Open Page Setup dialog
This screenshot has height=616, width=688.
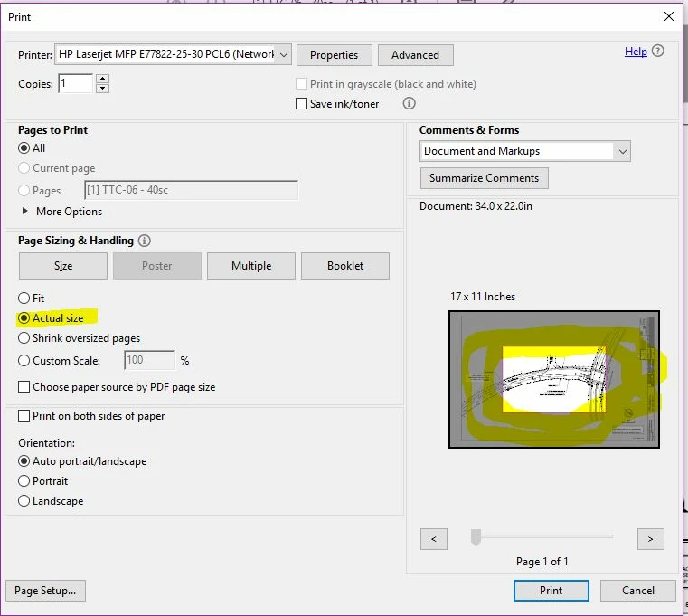click(45, 591)
